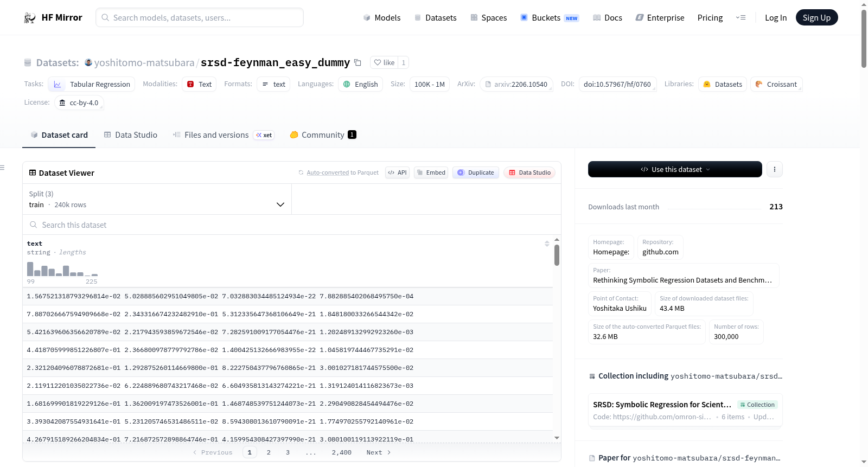This screenshot has height=467, width=868.
Task: Click the dataset viewer vertical scrollbar
Action: pos(557,255)
